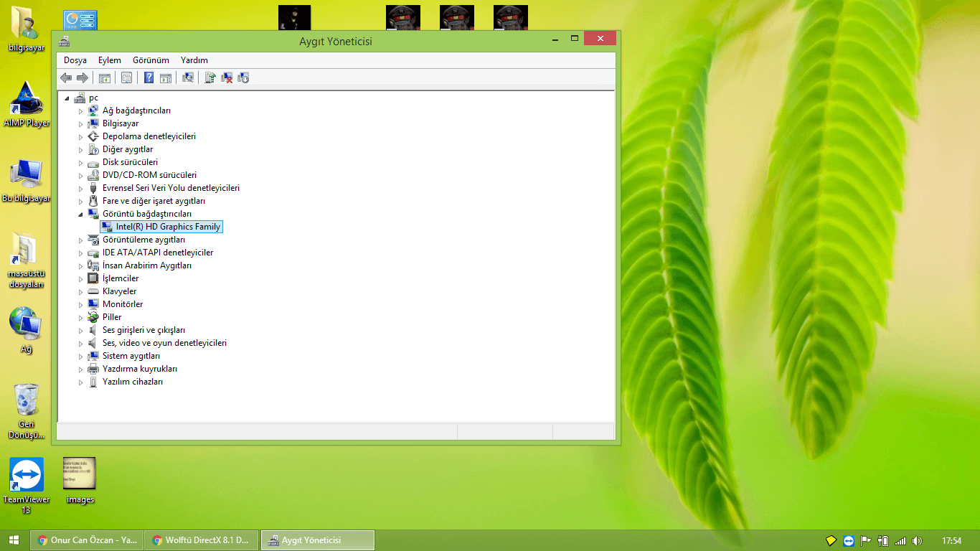The height and width of the screenshot is (551, 980).
Task: Select the masaüstü dosyaları folder shortcut
Action: pyautogui.click(x=27, y=260)
